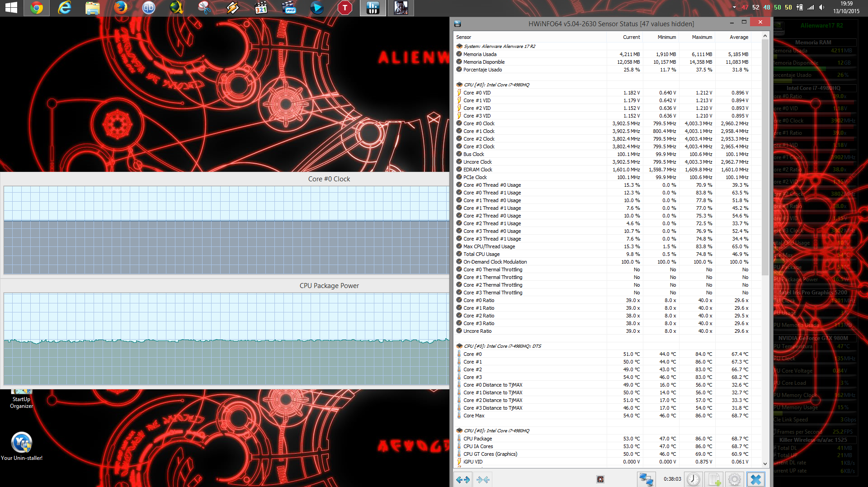Screen dimensions: 868x487
Task: Select the Uncore Ratio sensor row
Action: (x=603, y=331)
